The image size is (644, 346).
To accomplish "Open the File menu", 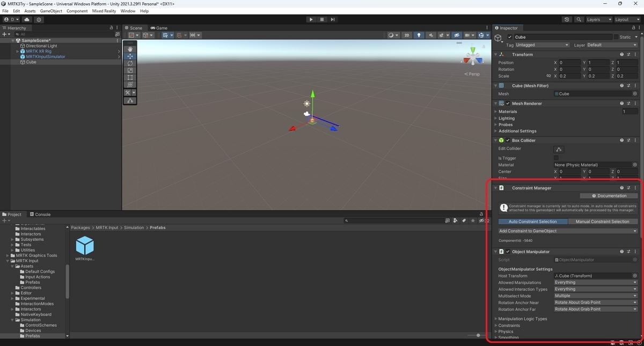I will (x=5, y=11).
